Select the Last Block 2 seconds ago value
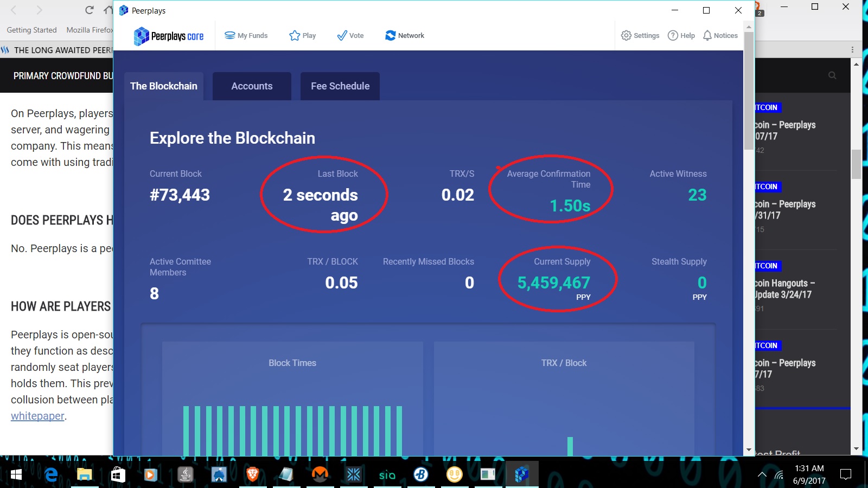The width and height of the screenshot is (868, 488). (x=320, y=205)
